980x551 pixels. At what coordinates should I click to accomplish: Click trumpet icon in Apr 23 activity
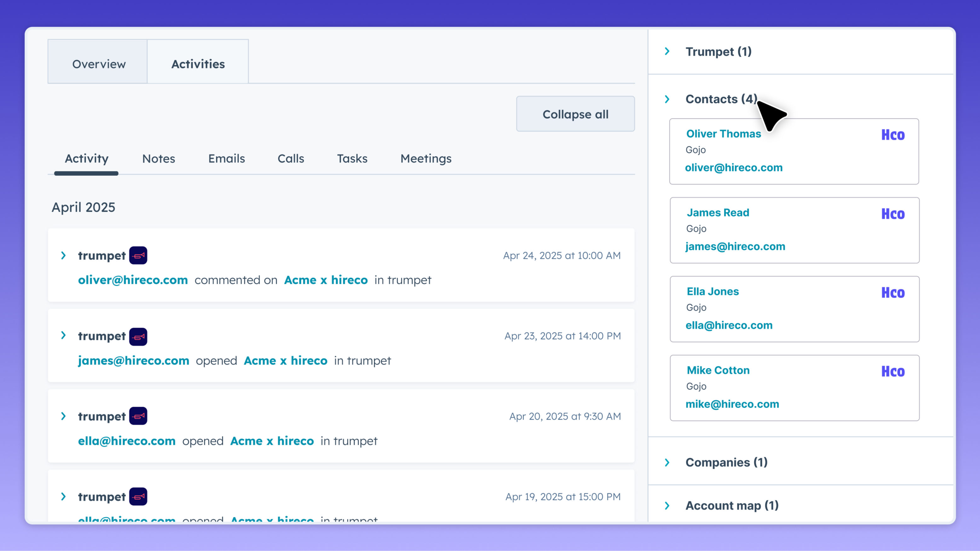138,336
